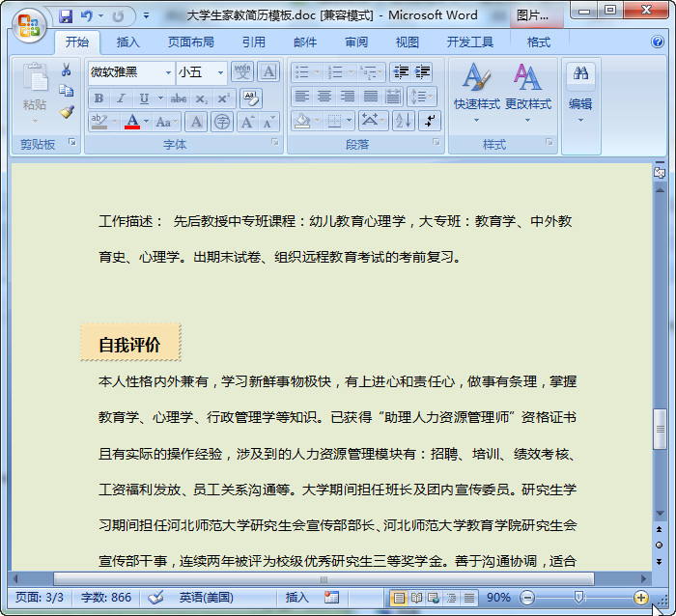Open the font name dropdown 微软雅黑
This screenshot has height=616, width=676.
coord(168,72)
